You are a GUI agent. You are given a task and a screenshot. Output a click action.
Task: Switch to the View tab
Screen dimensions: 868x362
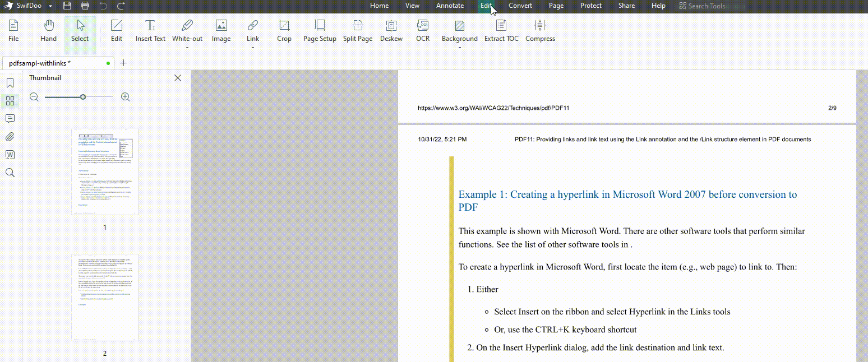coord(412,6)
